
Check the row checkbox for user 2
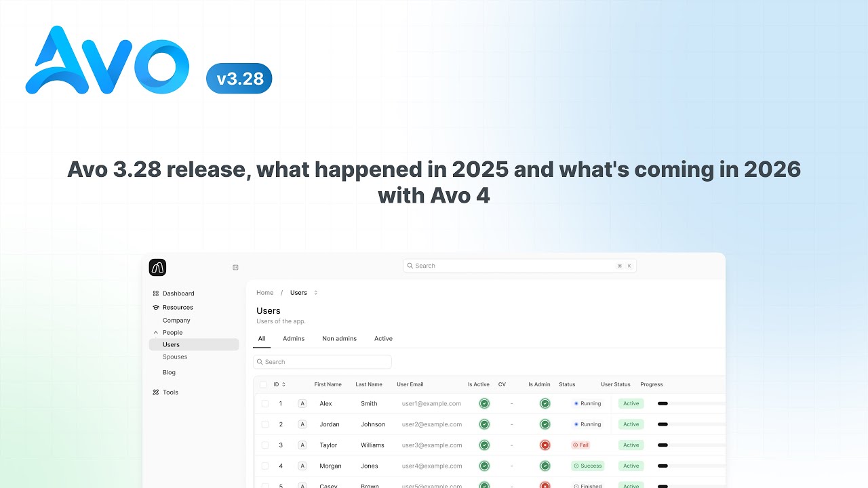(265, 424)
